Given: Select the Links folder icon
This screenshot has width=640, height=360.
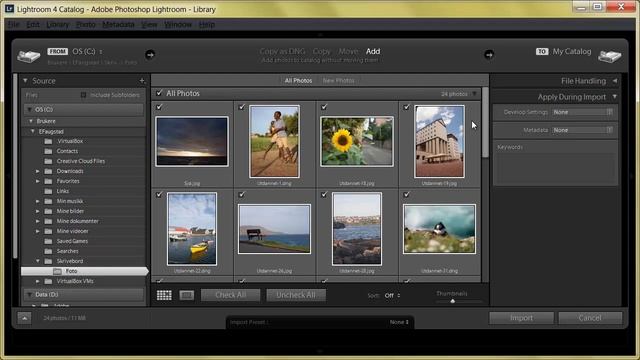Looking at the screenshot, I should point(48,191).
